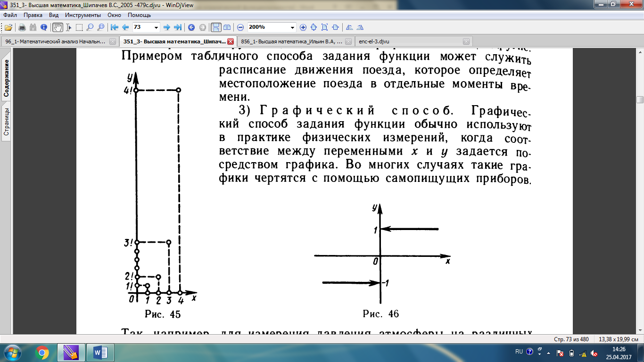Open the network signal tray icon
The image size is (644, 362).
point(583,353)
